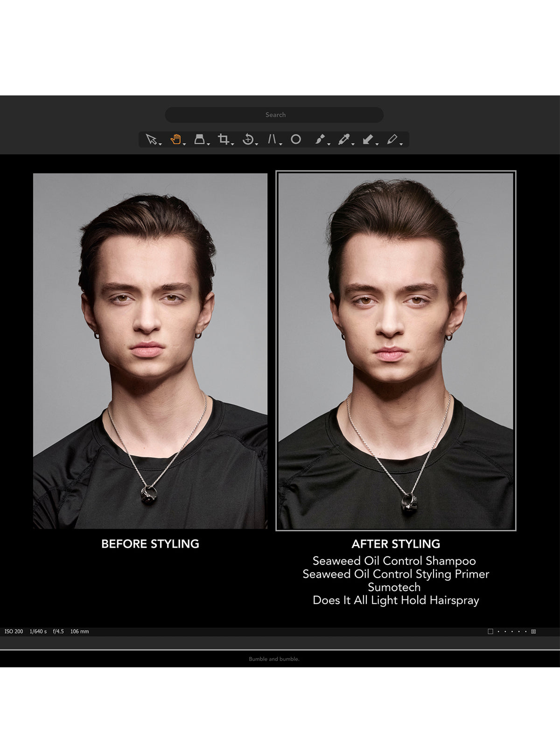Click the single-view square icon in status bar

490,631
